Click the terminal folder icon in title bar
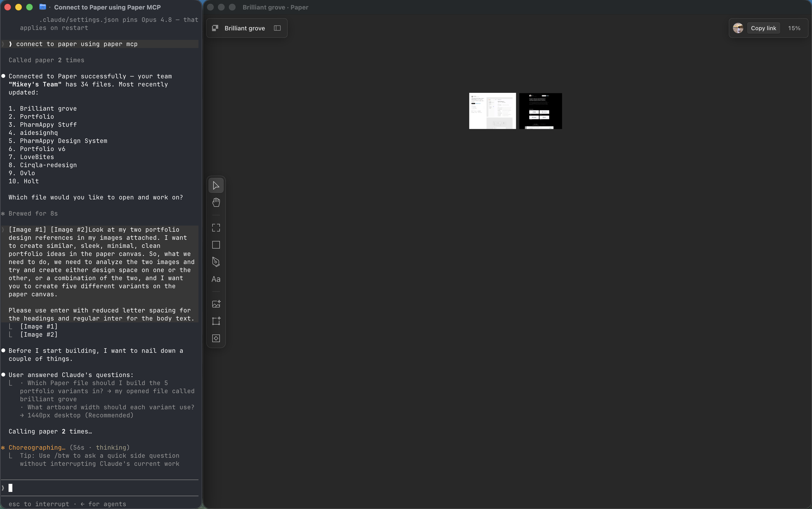 [x=42, y=7]
